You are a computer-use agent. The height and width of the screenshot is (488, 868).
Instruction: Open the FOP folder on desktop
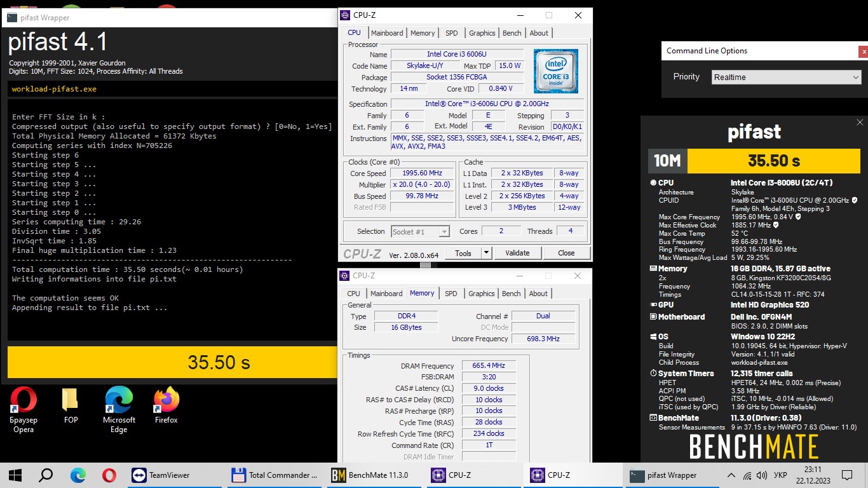pyautogui.click(x=71, y=405)
